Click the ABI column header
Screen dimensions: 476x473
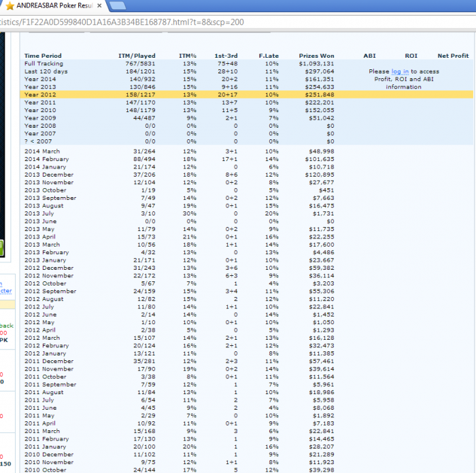click(369, 56)
